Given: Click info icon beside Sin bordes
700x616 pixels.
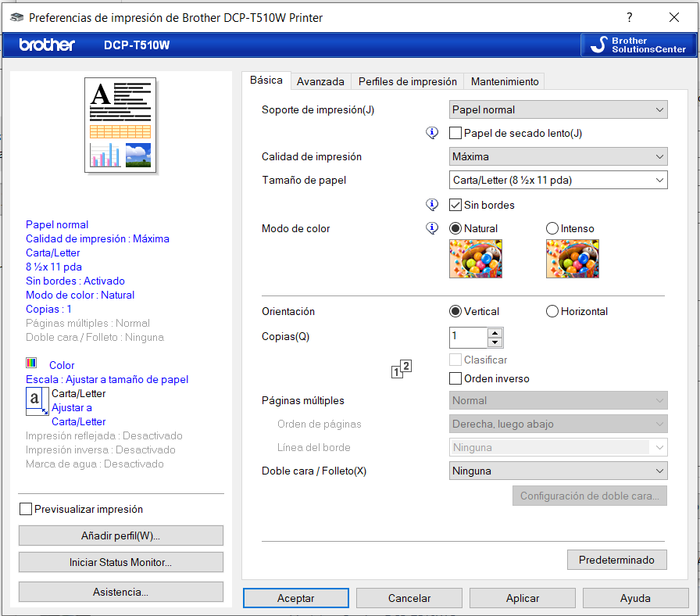Looking at the screenshot, I should (x=432, y=205).
